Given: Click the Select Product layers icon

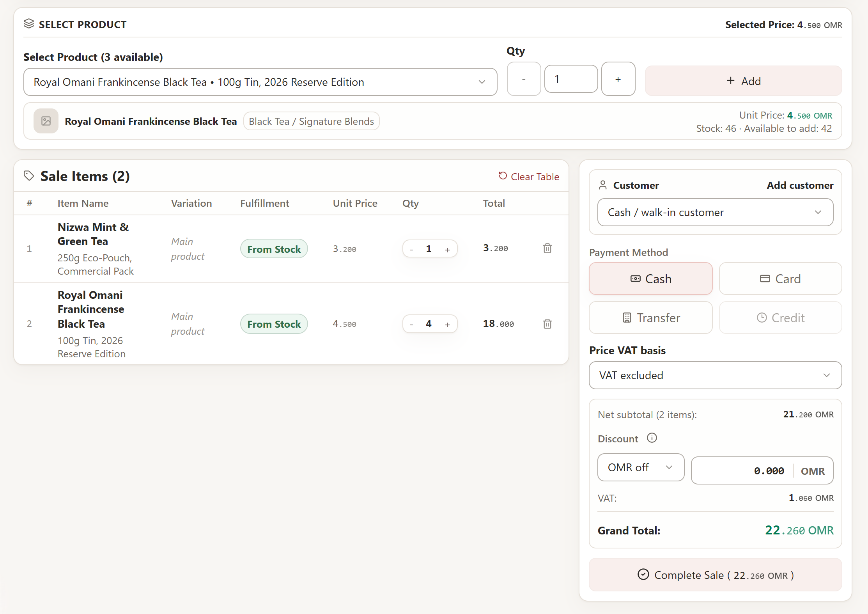Looking at the screenshot, I should pyautogui.click(x=29, y=24).
